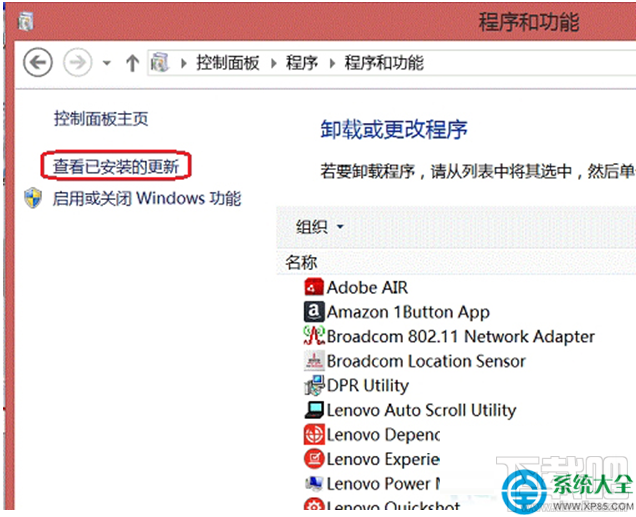Open the recent locations dropdown arrow
Image resolution: width=636 pixels, height=517 pixels.
(107, 63)
